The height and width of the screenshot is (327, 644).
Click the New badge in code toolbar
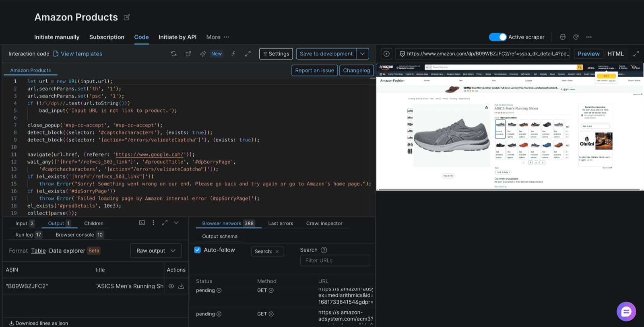(217, 53)
